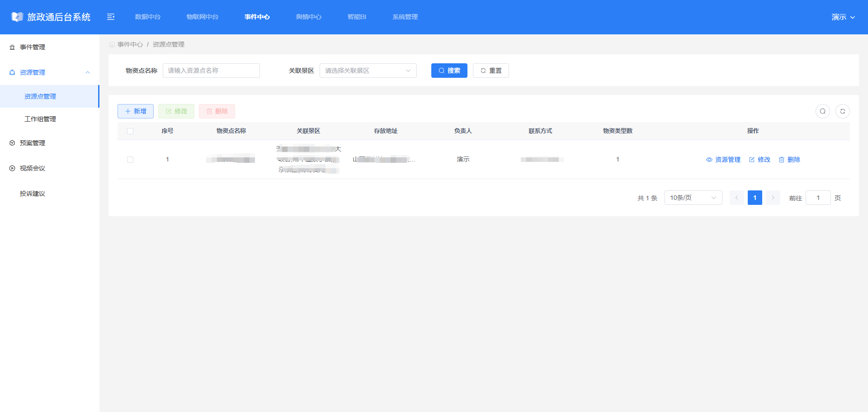Open 事件管理 in the sidebar
The image size is (868, 412).
[49, 47]
